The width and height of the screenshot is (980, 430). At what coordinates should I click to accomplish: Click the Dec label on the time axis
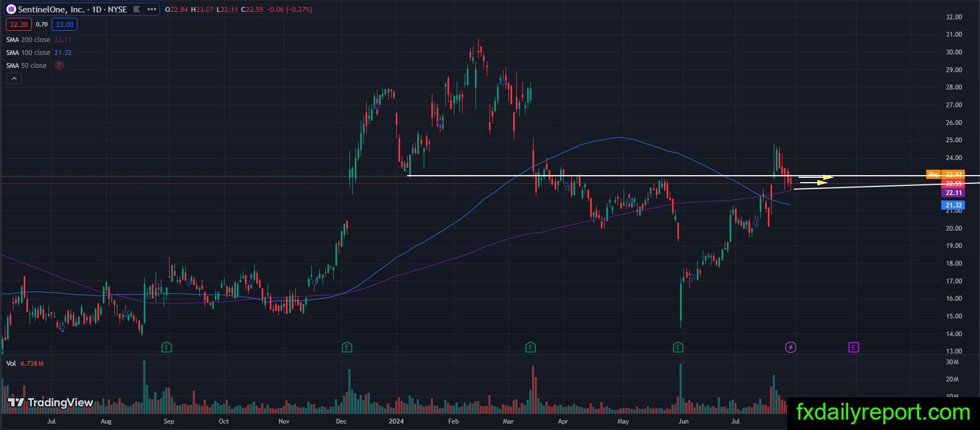[341, 421]
